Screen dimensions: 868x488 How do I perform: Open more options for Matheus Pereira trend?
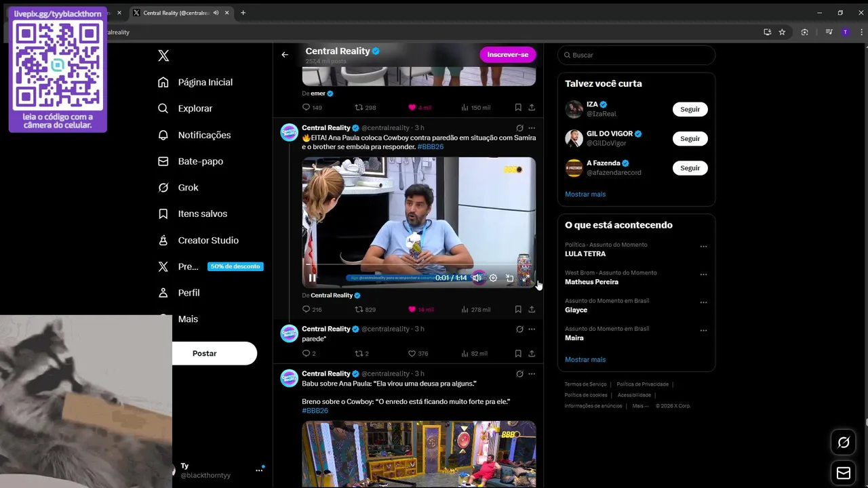[x=703, y=274]
